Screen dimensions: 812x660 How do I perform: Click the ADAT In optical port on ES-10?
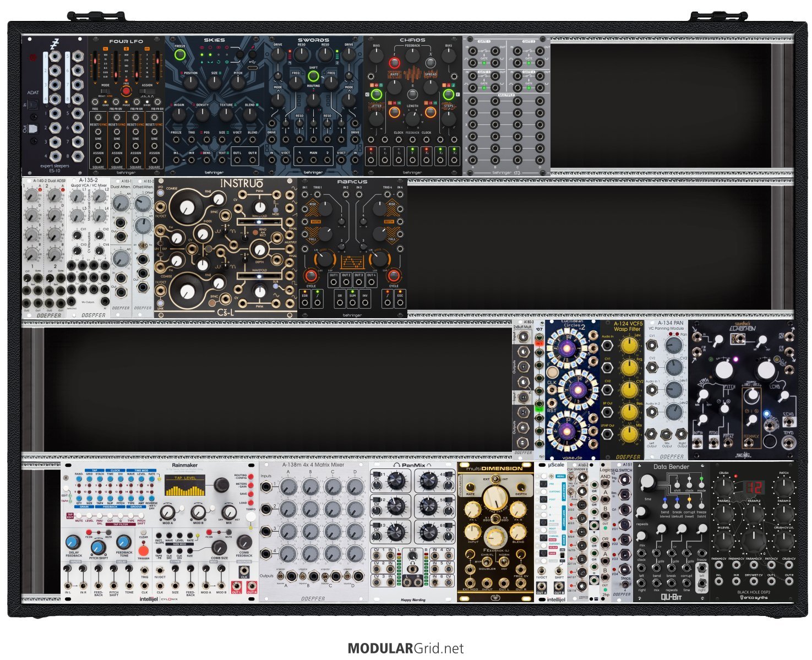[32, 105]
